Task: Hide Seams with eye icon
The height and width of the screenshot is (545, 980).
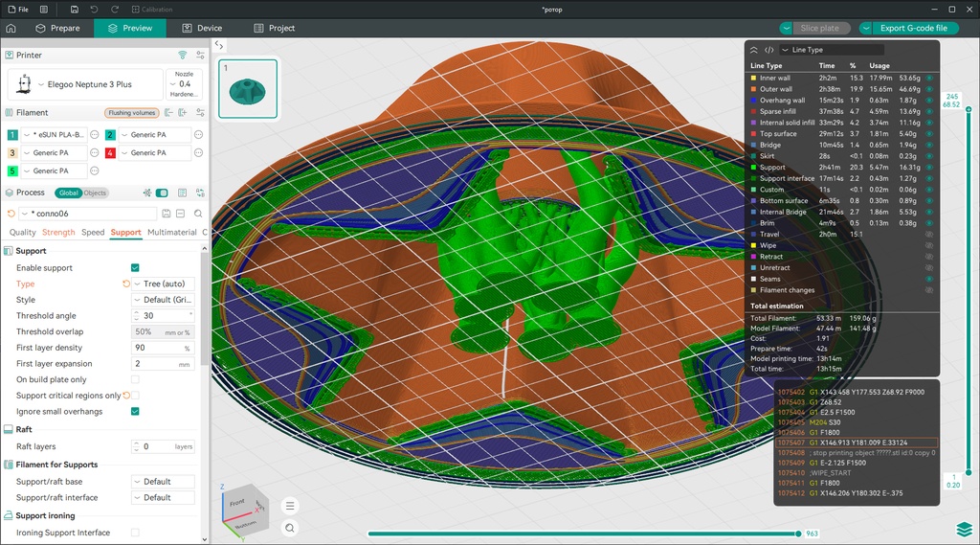Action: click(x=929, y=279)
